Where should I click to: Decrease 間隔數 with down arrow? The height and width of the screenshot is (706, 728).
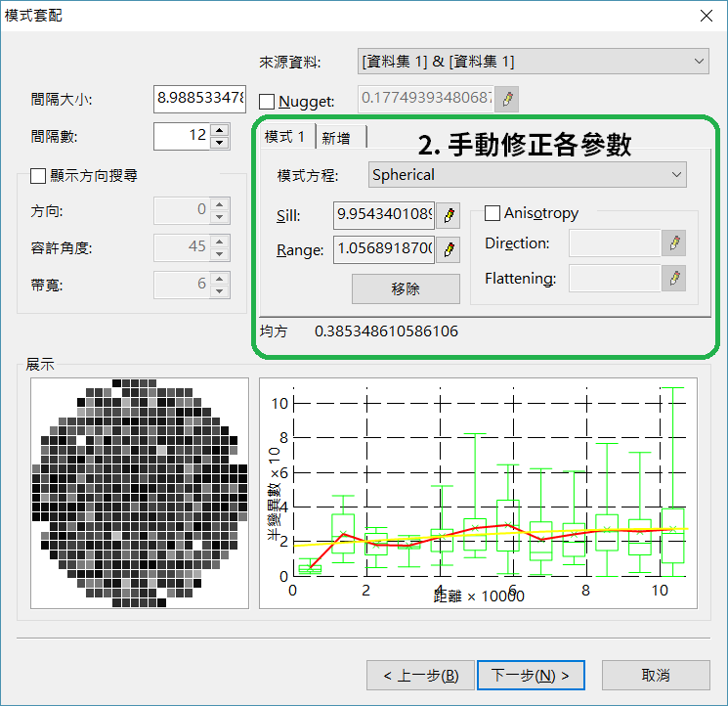(x=220, y=143)
